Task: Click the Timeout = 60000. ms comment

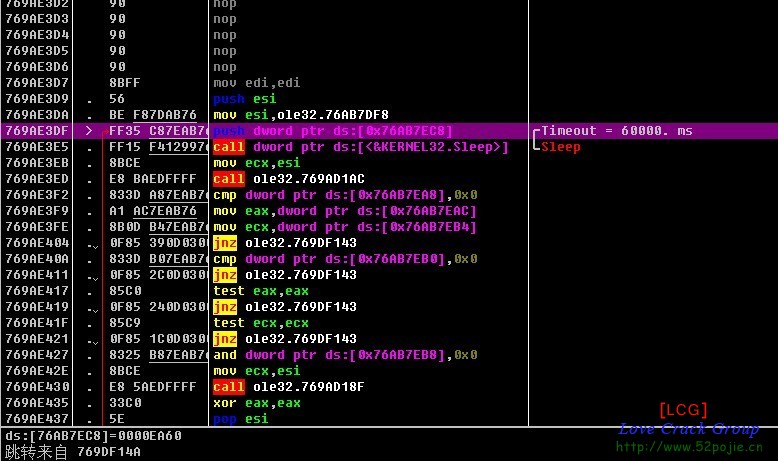Action: pos(616,131)
